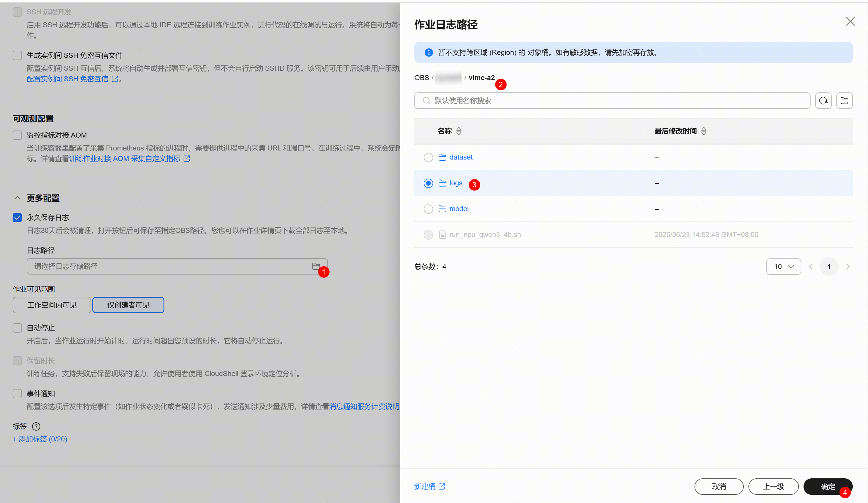This screenshot has width=868, height=503.
Task: Click timestamp 2026/06/23 14:52:48 GMT+08:00
Action: 706,235
